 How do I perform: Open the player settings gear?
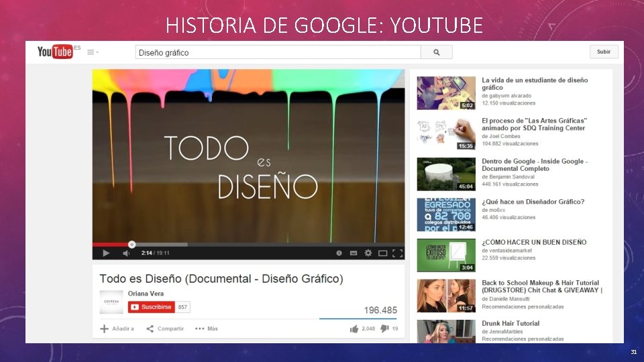368,253
